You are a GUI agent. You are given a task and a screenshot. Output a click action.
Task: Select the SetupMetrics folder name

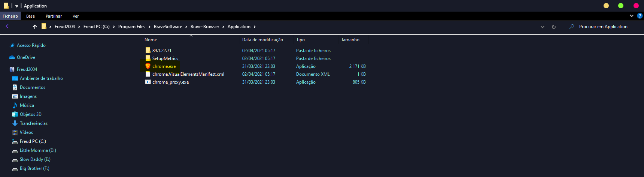pos(165,58)
